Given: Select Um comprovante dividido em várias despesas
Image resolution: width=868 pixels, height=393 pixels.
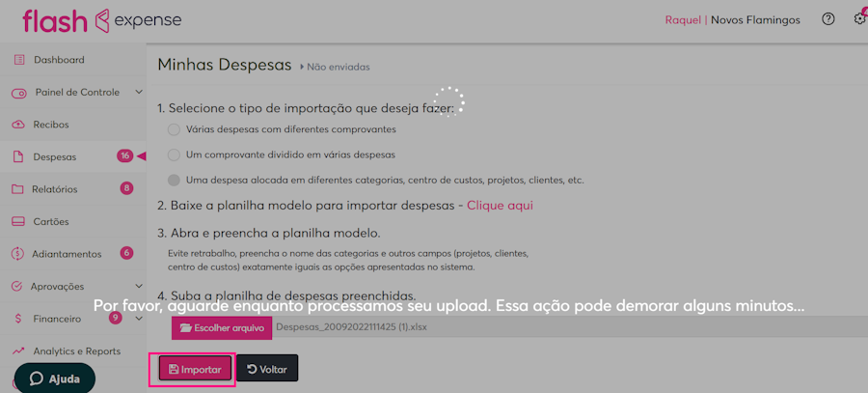Looking at the screenshot, I should click(x=174, y=155).
